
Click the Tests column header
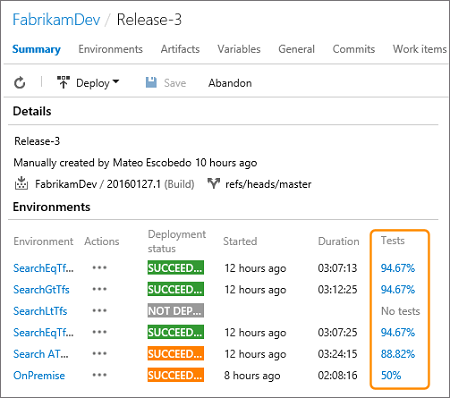[x=393, y=240]
